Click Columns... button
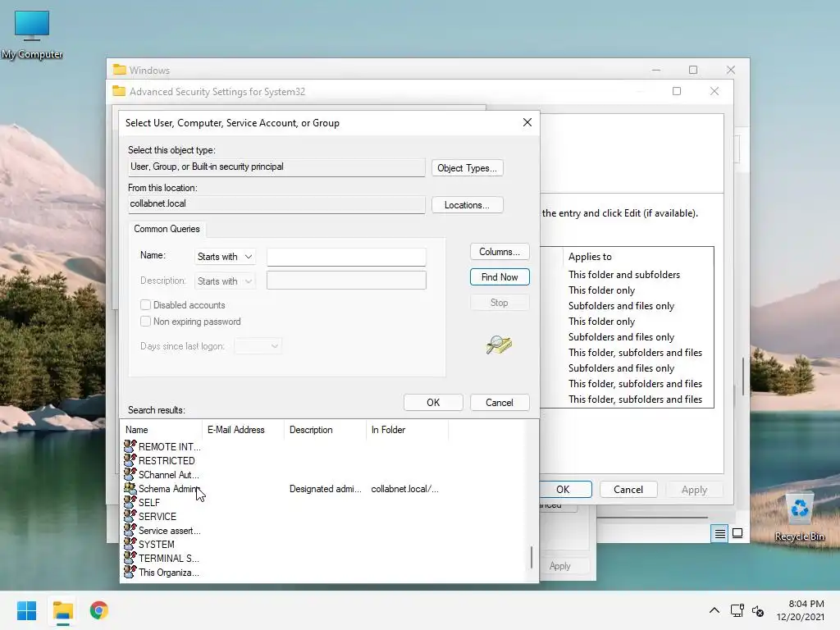 (500, 252)
